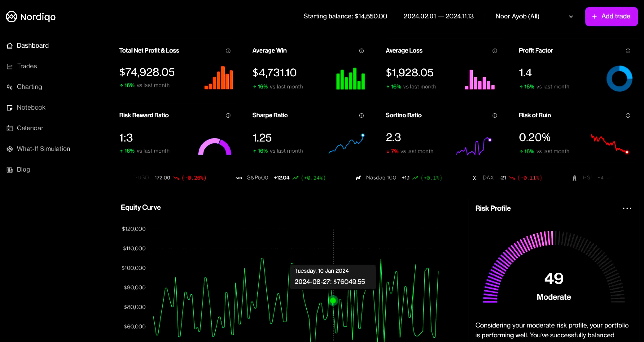644x342 pixels.
Task: Open the Charting section
Action: 29,87
